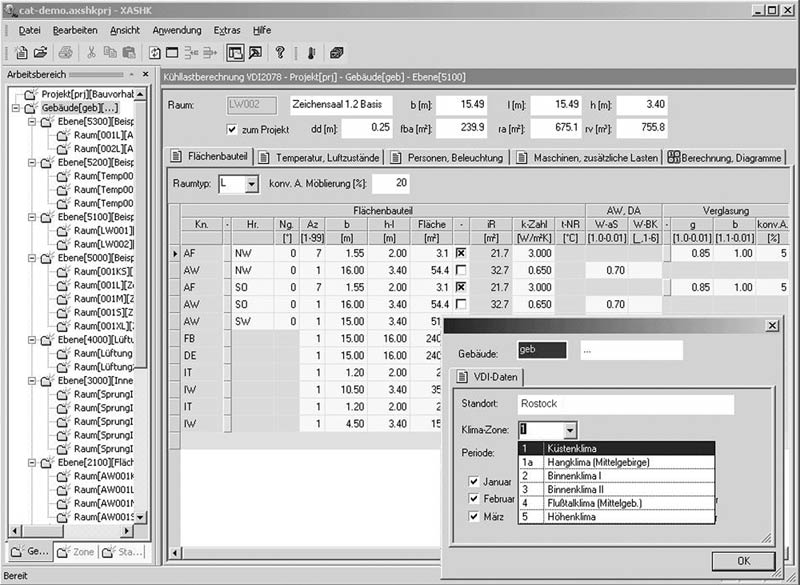Click the Cut scissors toolbar icon

click(91, 52)
